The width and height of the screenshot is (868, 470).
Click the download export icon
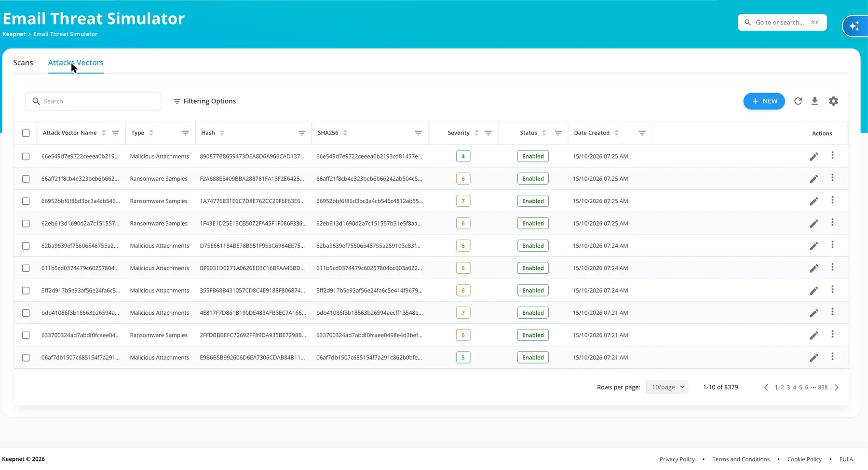pyautogui.click(x=815, y=101)
